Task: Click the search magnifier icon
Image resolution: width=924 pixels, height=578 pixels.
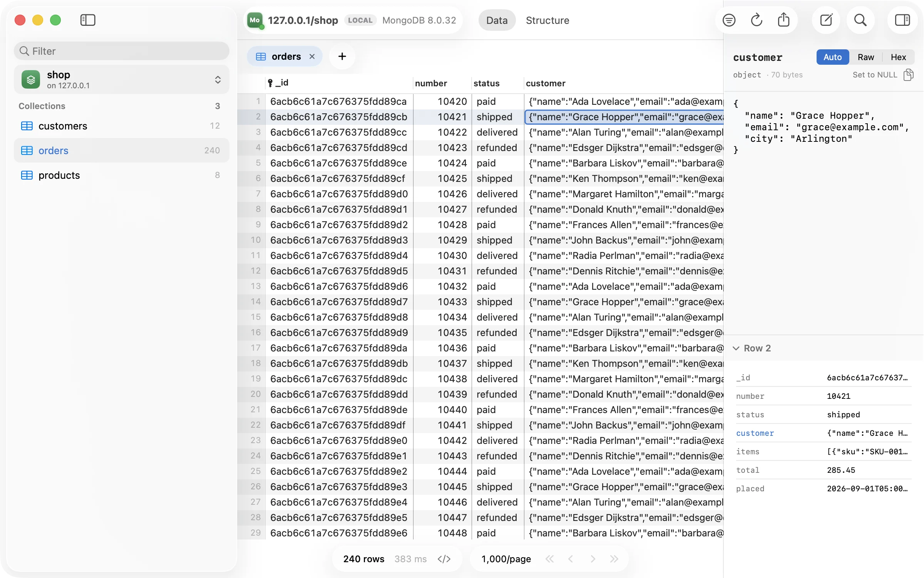Action: tap(860, 20)
